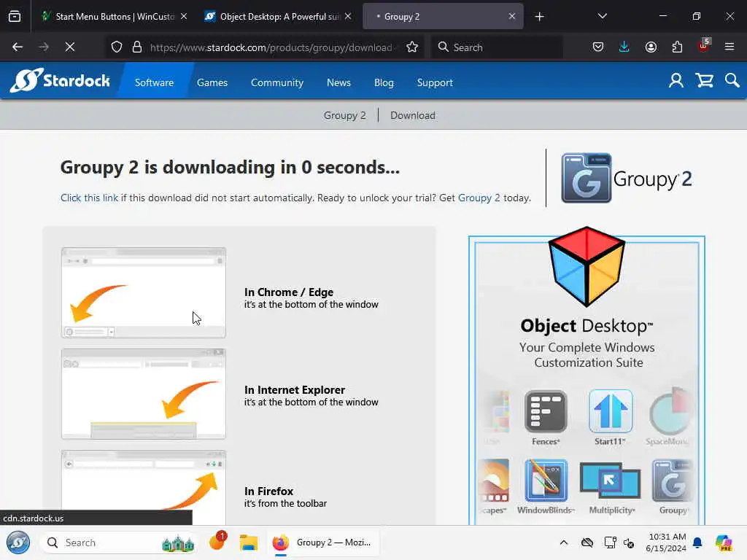The image size is (747, 560).
Task: Open the Stardock account user icon
Action: pyautogui.click(x=676, y=80)
